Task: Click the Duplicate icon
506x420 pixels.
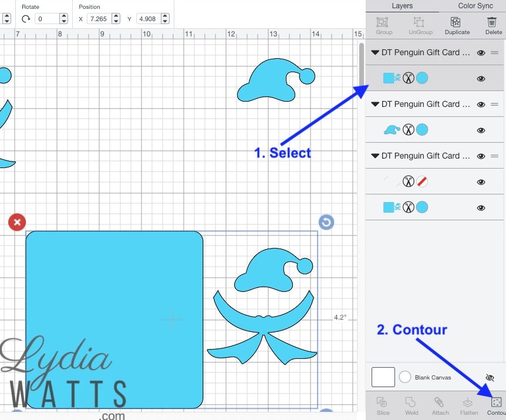Action: [456, 22]
